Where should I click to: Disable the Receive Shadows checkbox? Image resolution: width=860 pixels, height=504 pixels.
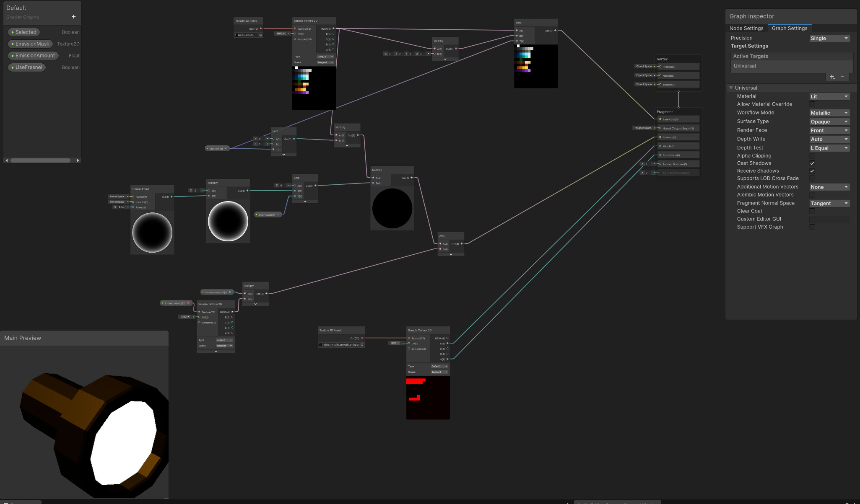click(812, 171)
